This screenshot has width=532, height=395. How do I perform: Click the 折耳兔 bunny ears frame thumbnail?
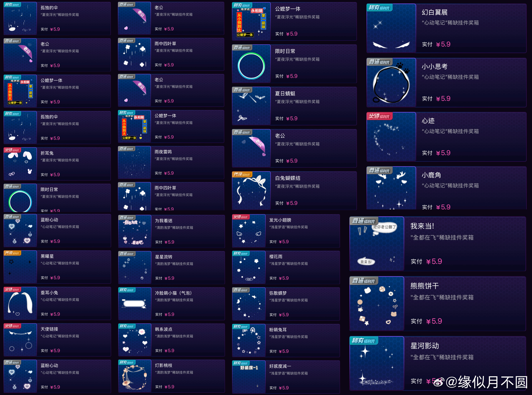point(20,164)
